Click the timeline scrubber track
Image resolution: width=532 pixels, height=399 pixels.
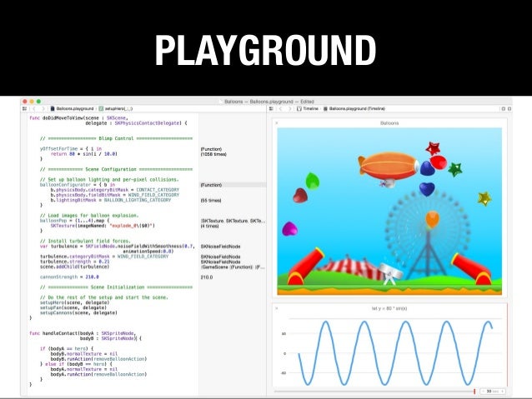coord(374,392)
